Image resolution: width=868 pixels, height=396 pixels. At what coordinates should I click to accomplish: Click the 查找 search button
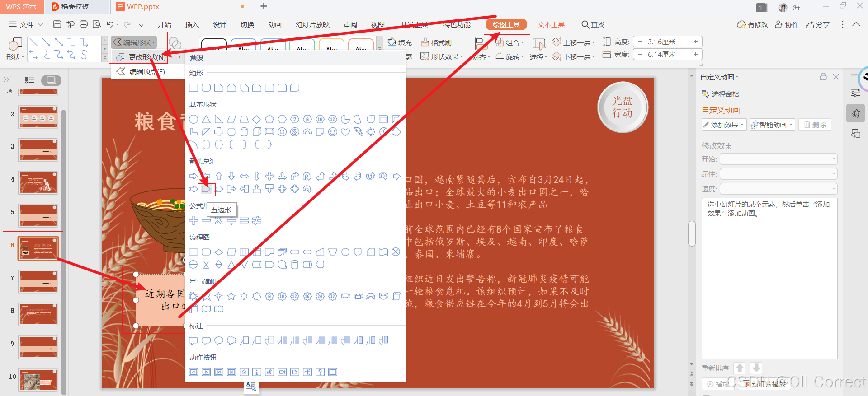[593, 24]
